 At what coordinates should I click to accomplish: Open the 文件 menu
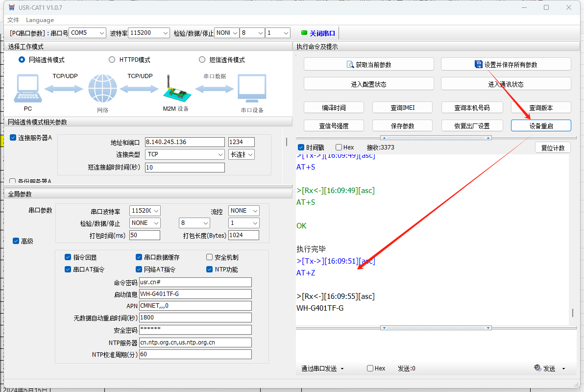[13, 20]
